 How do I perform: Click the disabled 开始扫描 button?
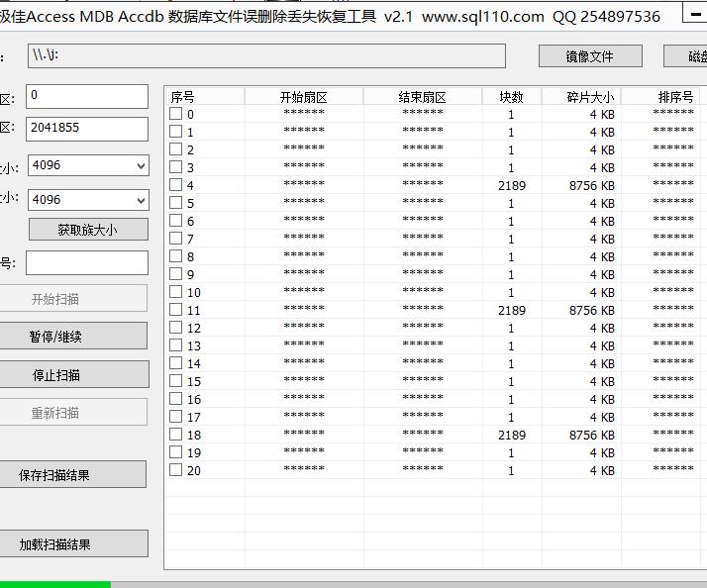point(72,298)
